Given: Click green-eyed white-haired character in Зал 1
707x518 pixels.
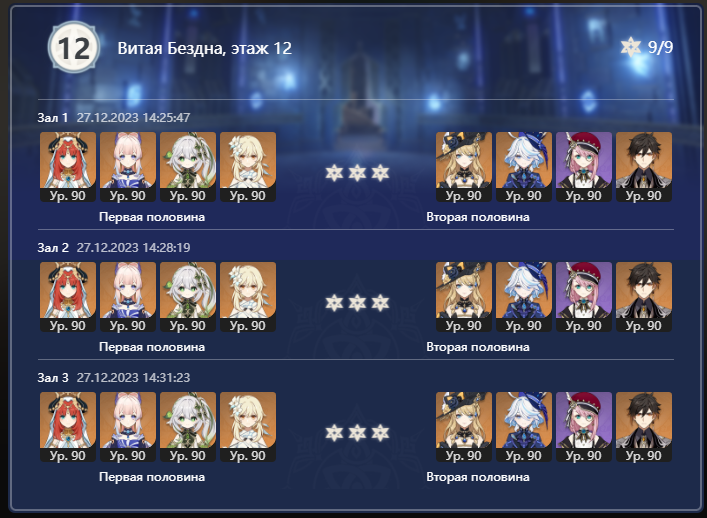Looking at the screenshot, I should point(188,167).
